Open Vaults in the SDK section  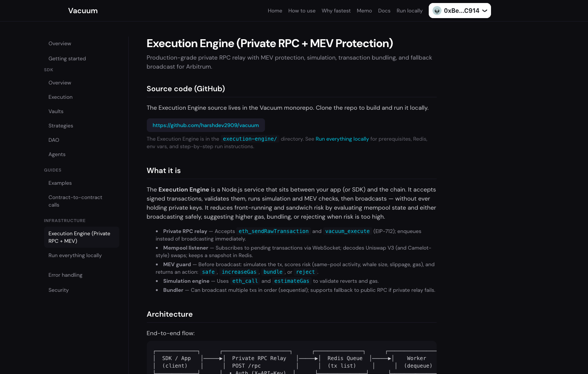(x=56, y=111)
